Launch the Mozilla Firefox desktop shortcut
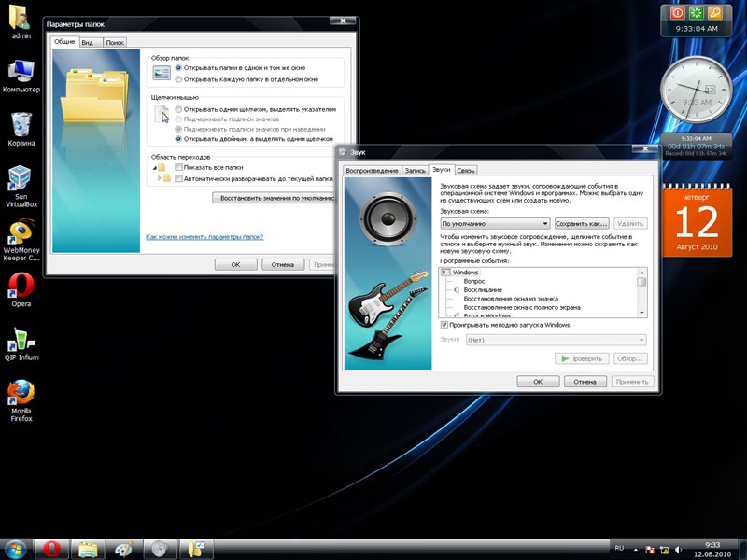747x560 pixels. click(21, 400)
